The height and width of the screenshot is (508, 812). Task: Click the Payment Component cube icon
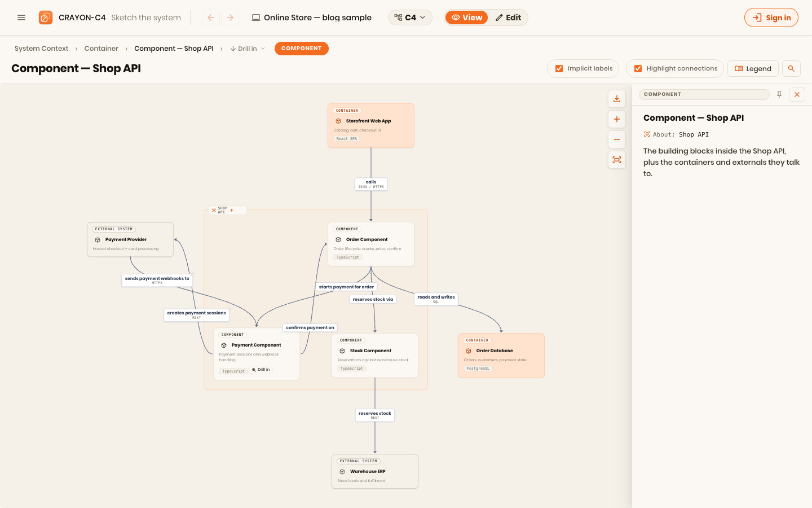pos(224,345)
